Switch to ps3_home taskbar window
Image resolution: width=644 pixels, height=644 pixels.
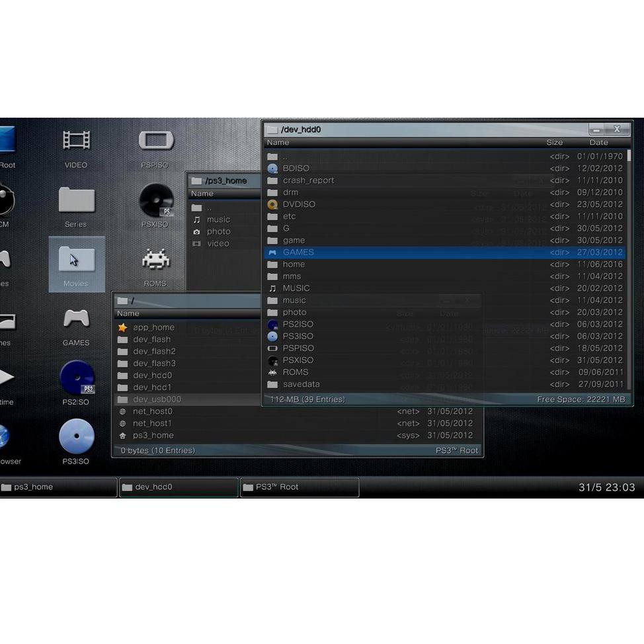[x=58, y=487]
